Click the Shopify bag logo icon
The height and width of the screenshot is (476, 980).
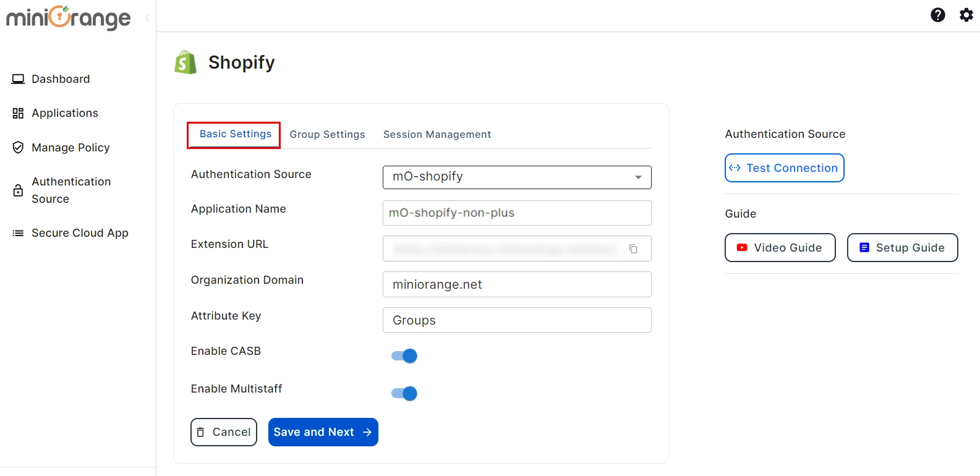pos(185,62)
